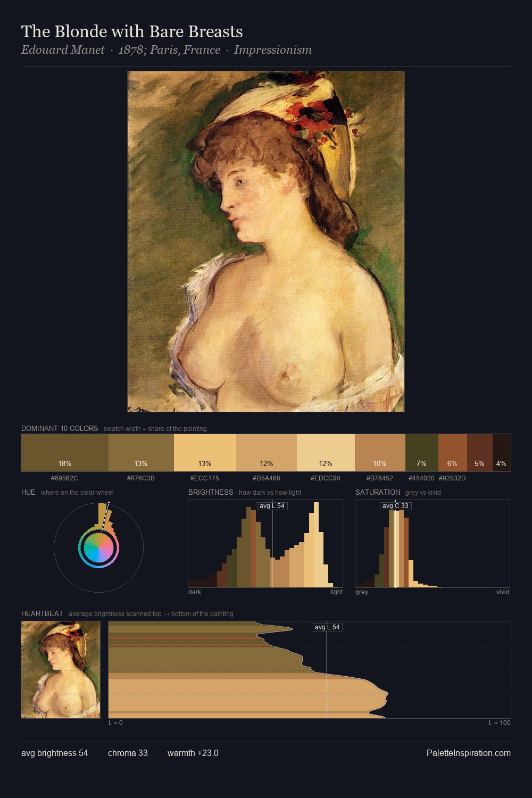The height and width of the screenshot is (798, 532).
Task: Click hex code '#69562C' label
Action: click(x=64, y=478)
